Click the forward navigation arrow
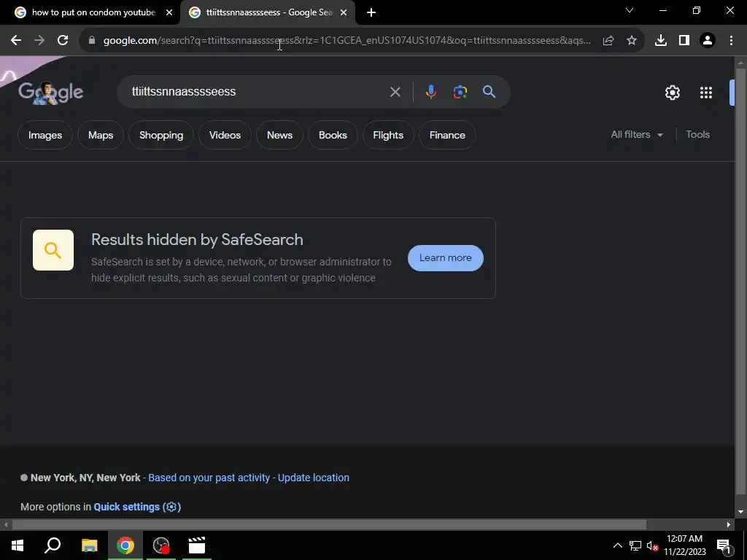This screenshot has height=560, width=747. pos(39,41)
